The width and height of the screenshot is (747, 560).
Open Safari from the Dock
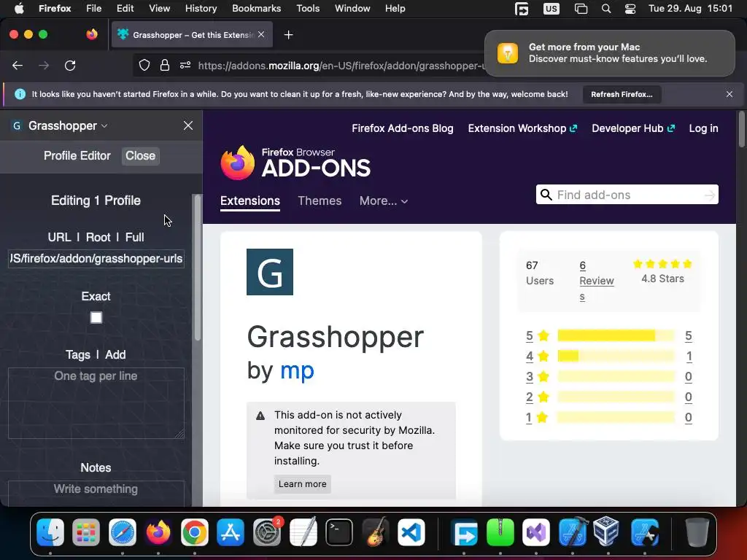(123, 532)
